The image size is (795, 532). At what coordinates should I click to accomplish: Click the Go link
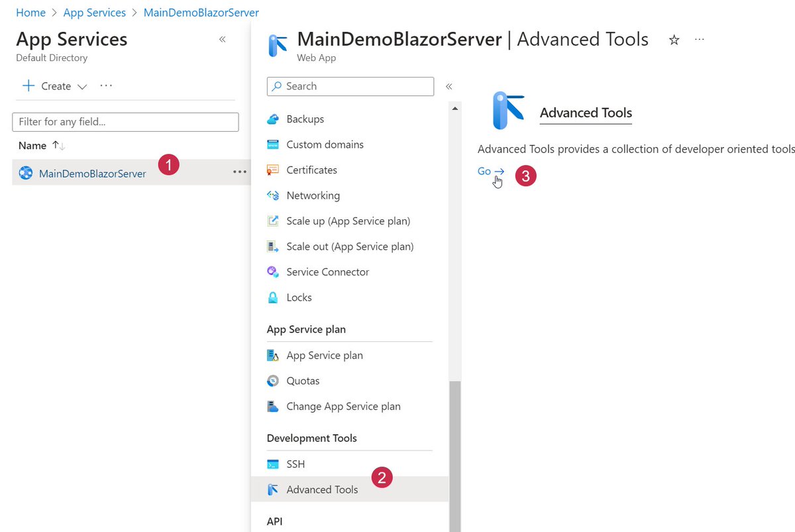pyautogui.click(x=491, y=172)
